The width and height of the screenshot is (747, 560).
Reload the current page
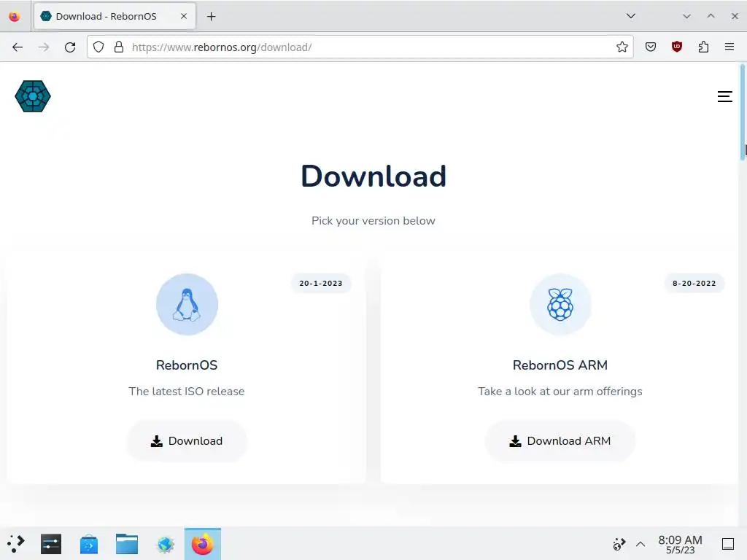tap(70, 47)
